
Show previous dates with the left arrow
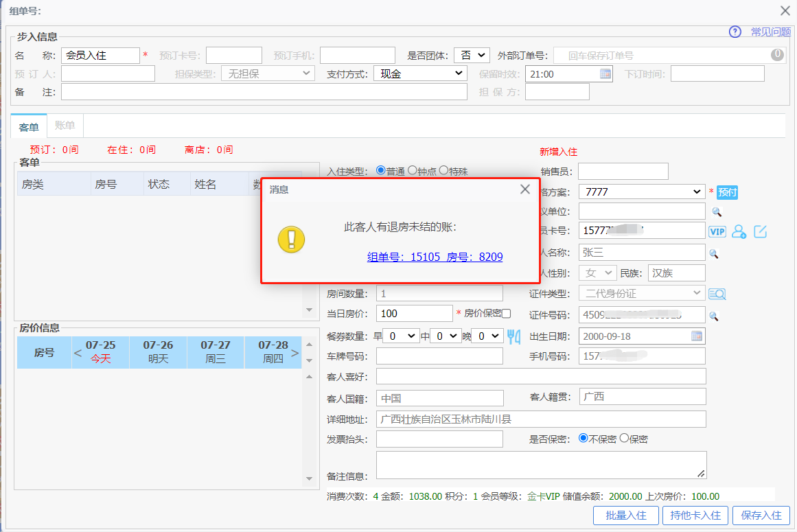(78, 353)
